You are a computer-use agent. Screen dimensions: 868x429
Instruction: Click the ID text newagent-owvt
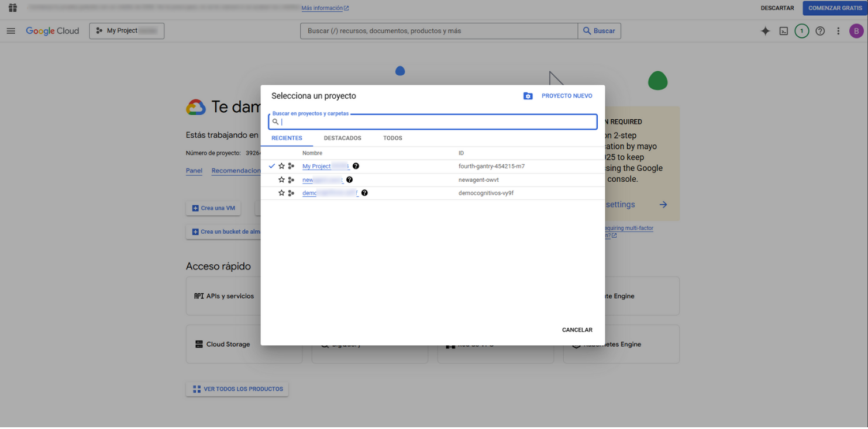tap(478, 180)
